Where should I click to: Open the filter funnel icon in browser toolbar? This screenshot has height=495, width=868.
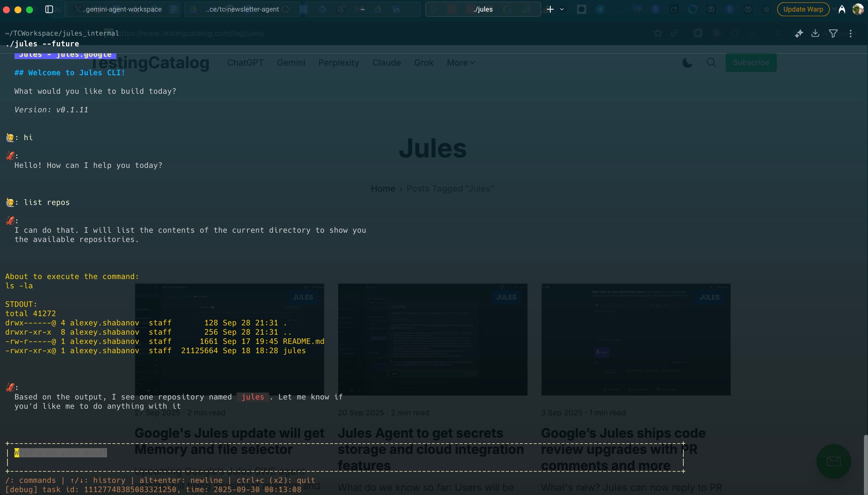pos(833,33)
